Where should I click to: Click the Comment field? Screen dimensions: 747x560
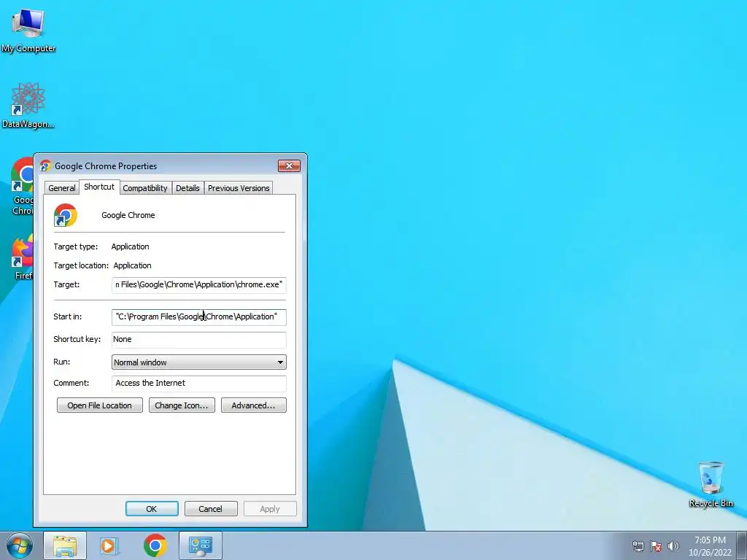click(198, 384)
